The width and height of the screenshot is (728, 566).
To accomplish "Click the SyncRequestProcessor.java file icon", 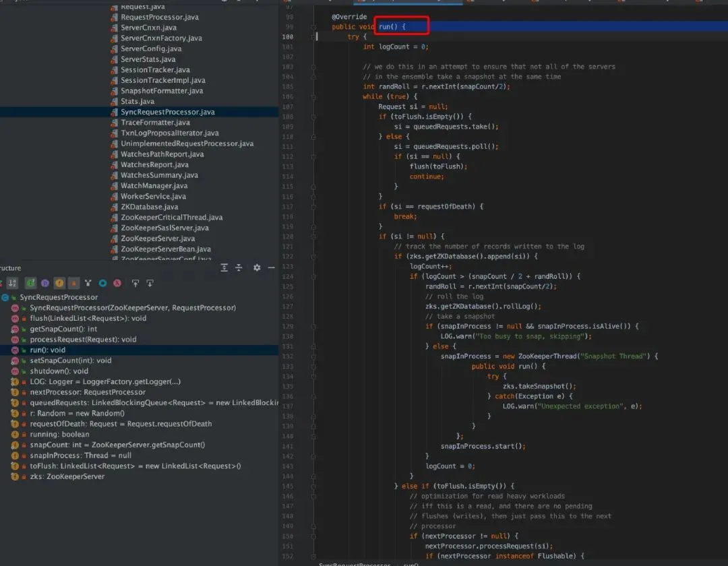I will (114, 112).
